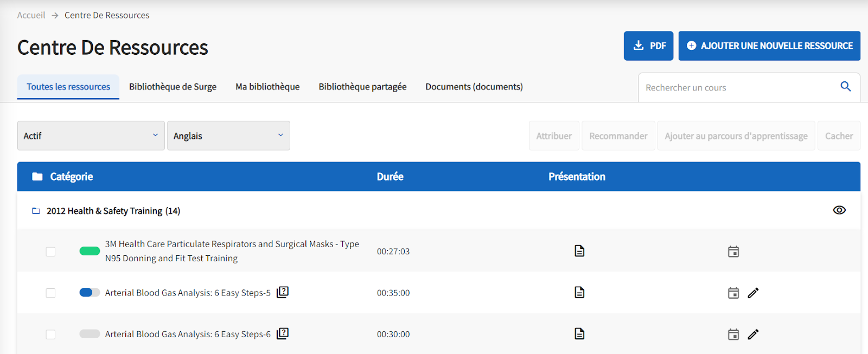Toggle the blue switch for Arterial Blood Gas Steps-5
Viewport: 868px width, 354px height.
coord(90,293)
